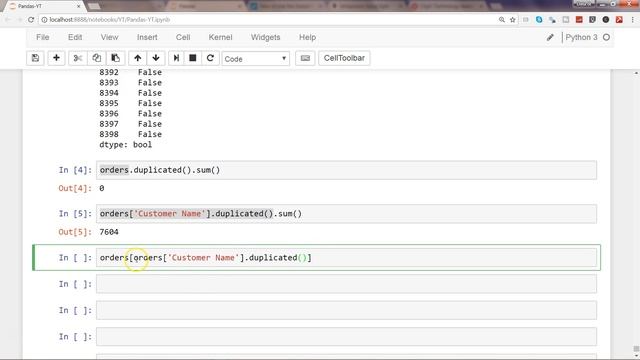This screenshot has height=360, width=640.
Task: Click the zoom magnifier in address bar
Action: click(x=502, y=20)
